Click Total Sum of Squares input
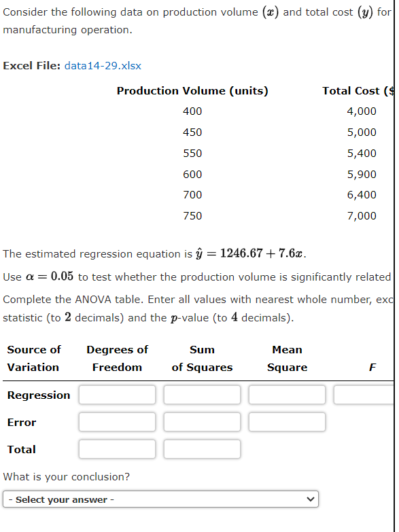399x532 pixels. (x=202, y=449)
